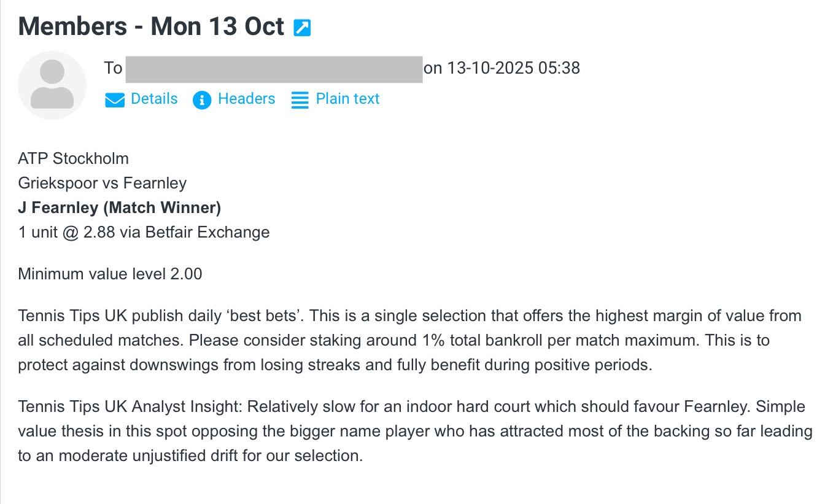
Task: Click the lines icon beside Plain text
Action: coord(300,100)
